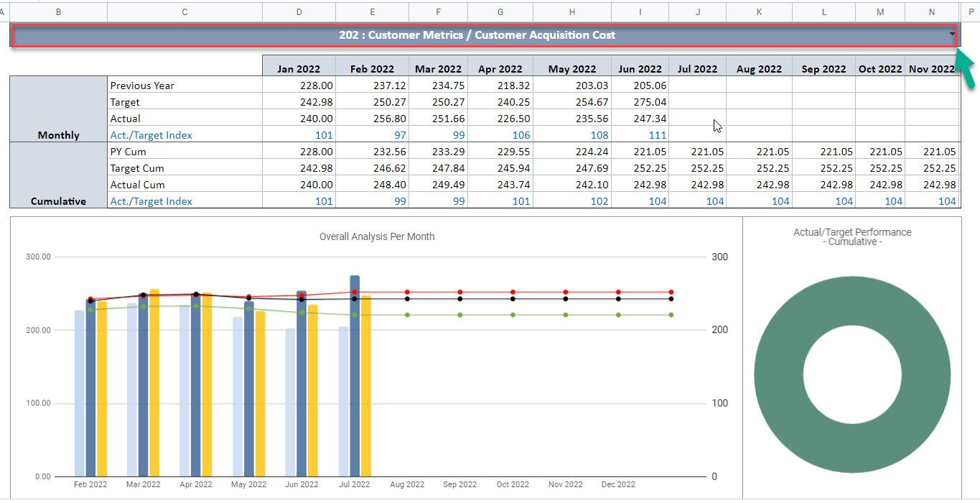This screenshot has width=980, height=503.
Task: Click the Aug 2022 chart axis label
Action: [x=407, y=484]
